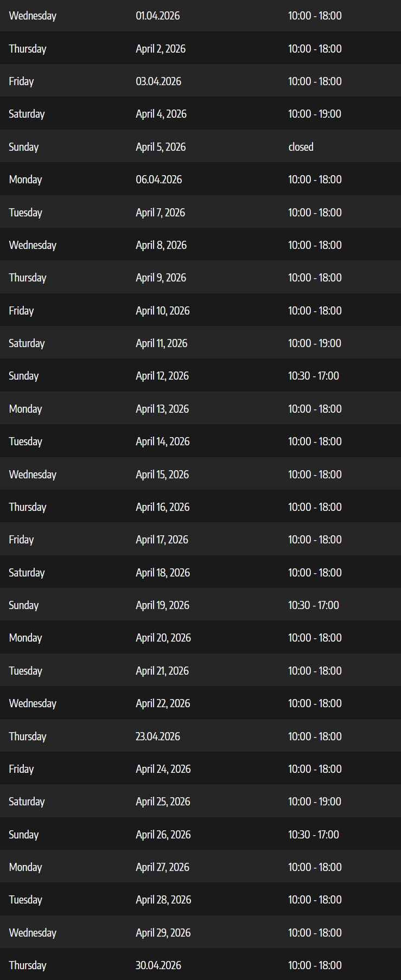Select opening hours for April 26, 2026
The height and width of the screenshot is (980, 401).
tap(313, 835)
